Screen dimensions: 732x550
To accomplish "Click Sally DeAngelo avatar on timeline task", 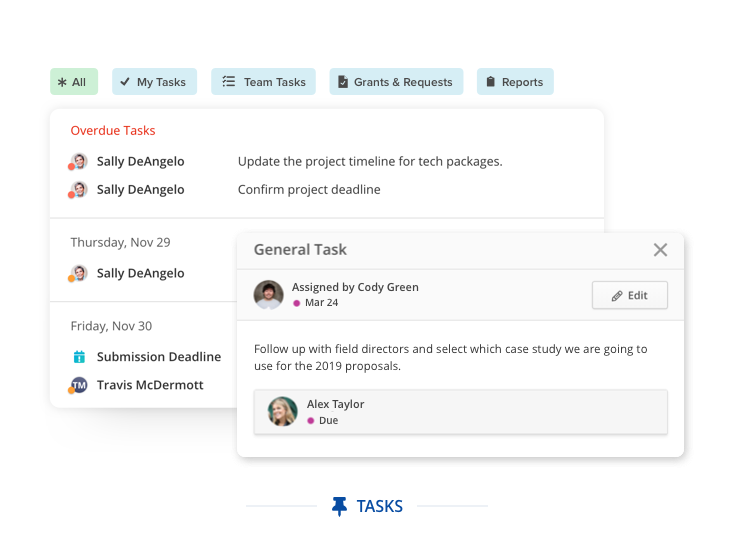I will point(79,161).
